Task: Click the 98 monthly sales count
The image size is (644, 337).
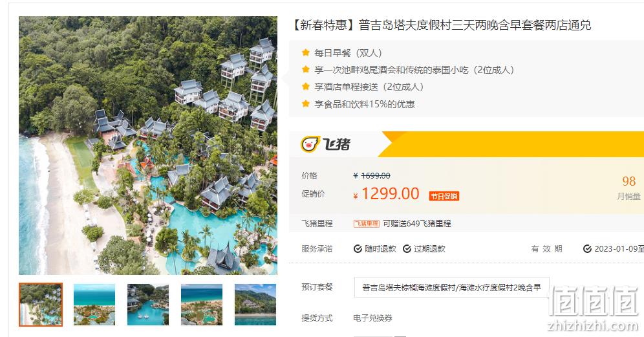Action: [628, 181]
